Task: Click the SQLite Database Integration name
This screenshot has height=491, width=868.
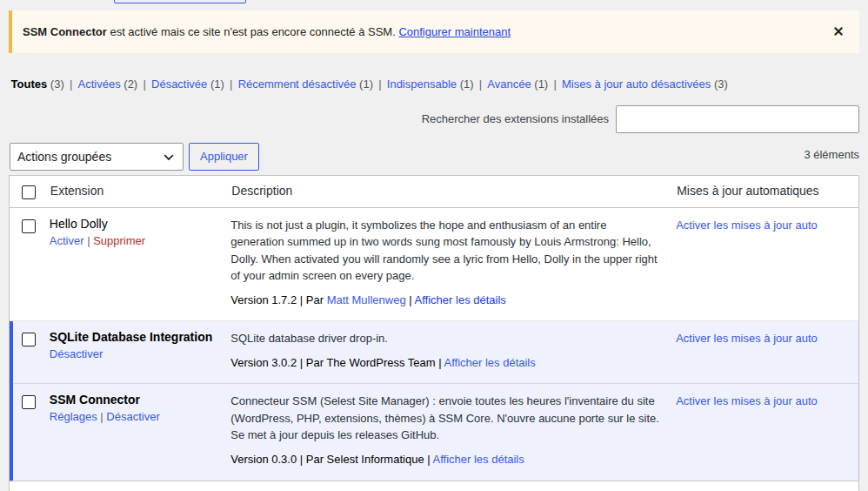Action: click(130, 337)
